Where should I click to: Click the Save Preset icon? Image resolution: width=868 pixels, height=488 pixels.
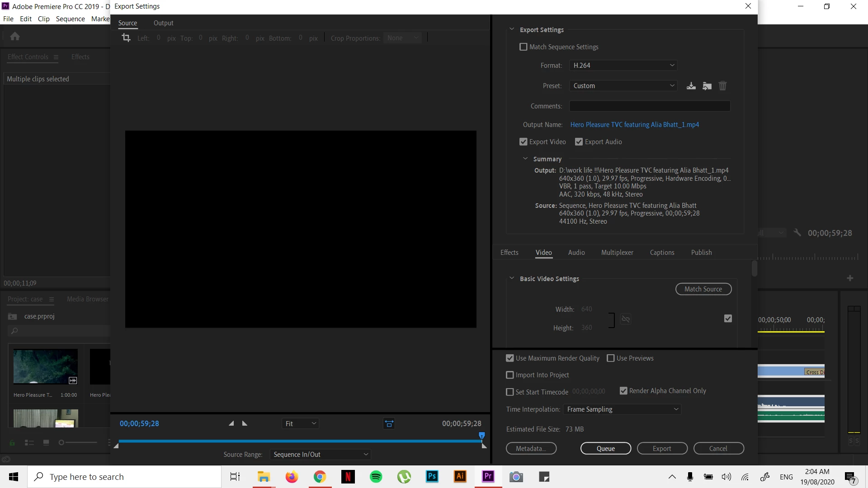[x=691, y=86]
